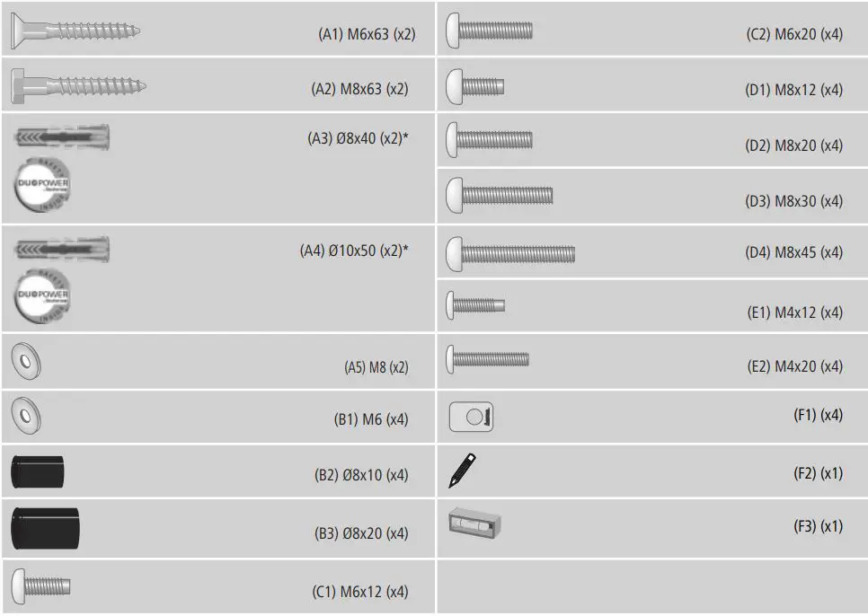The width and height of the screenshot is (868, 616).
Task: Click the B3 Ø8x20 black spacer
Action: click(45, 528)
